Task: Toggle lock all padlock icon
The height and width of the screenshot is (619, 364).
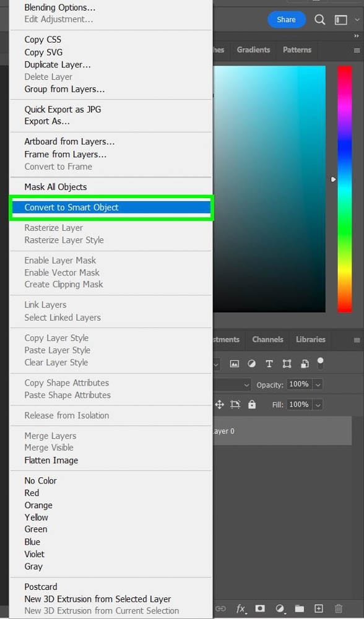Action: pyautogui.click(x=252, y=404)
